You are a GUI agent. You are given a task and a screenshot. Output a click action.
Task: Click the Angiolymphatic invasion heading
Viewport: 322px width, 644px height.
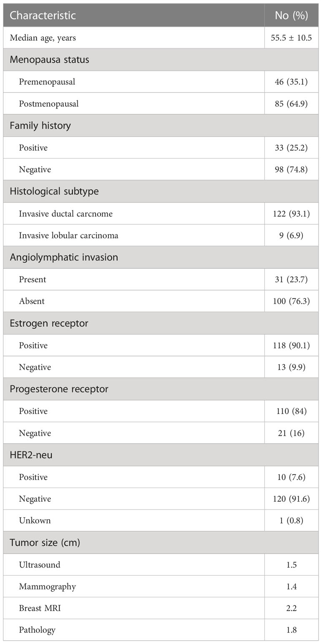click(64, 258)
